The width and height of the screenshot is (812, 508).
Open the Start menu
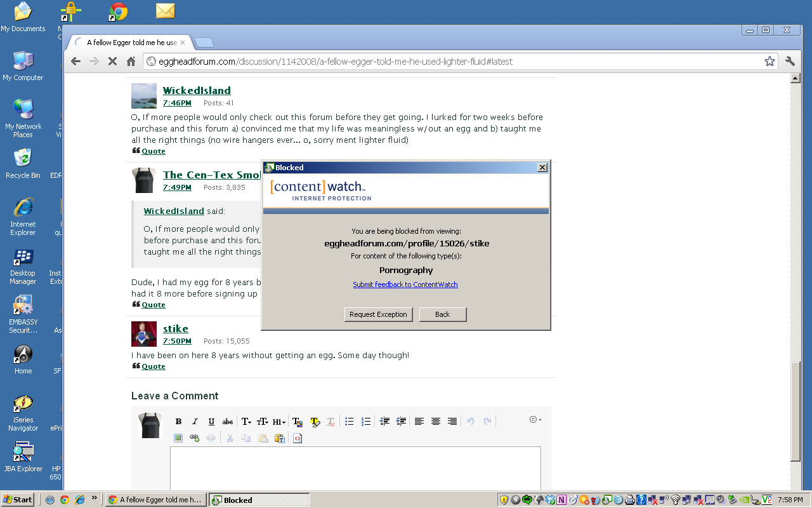click(18, 500)
